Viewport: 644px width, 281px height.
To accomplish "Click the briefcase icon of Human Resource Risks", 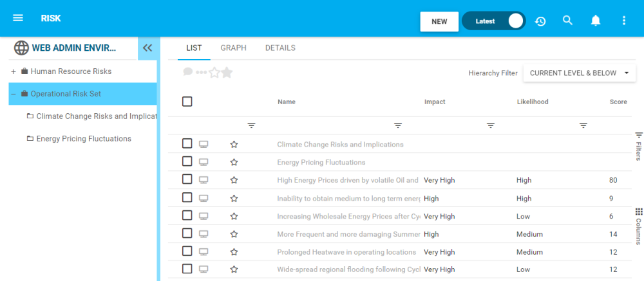I will pos(24,71).
